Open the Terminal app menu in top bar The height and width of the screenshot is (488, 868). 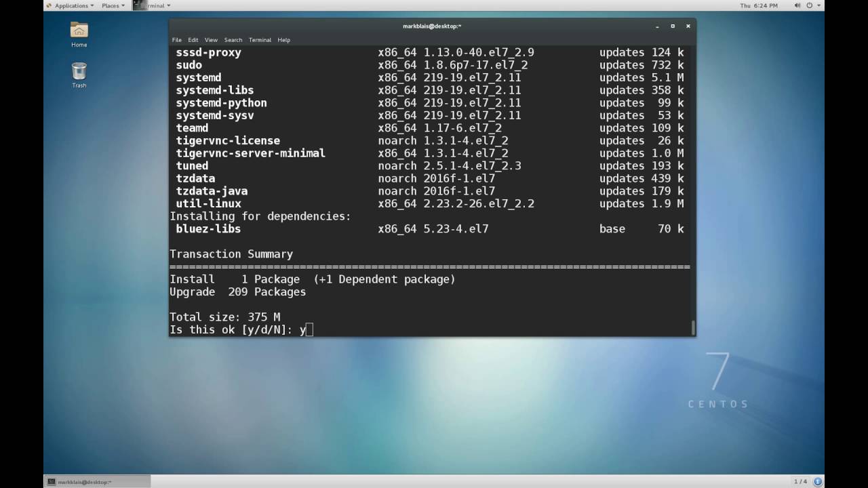point(152,5)
